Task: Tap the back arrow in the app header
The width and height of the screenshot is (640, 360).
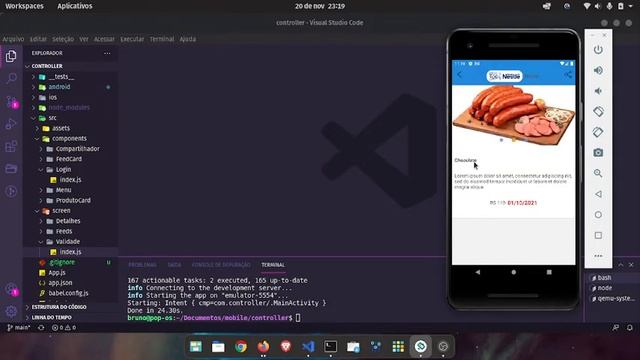Action: click(460, 75)
